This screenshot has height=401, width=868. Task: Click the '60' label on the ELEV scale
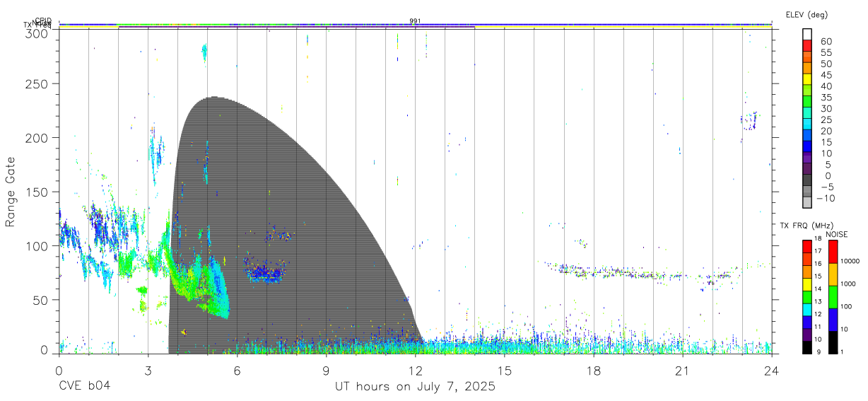[827, 41]
